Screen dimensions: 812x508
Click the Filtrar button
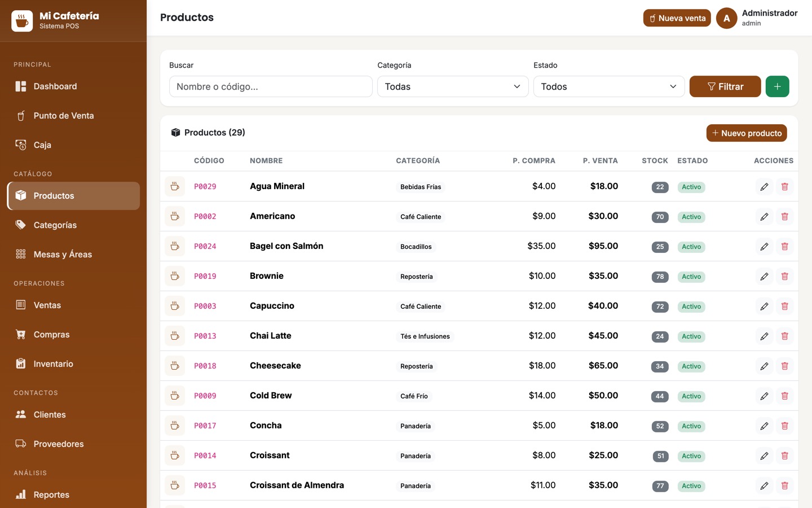[725, 86]
